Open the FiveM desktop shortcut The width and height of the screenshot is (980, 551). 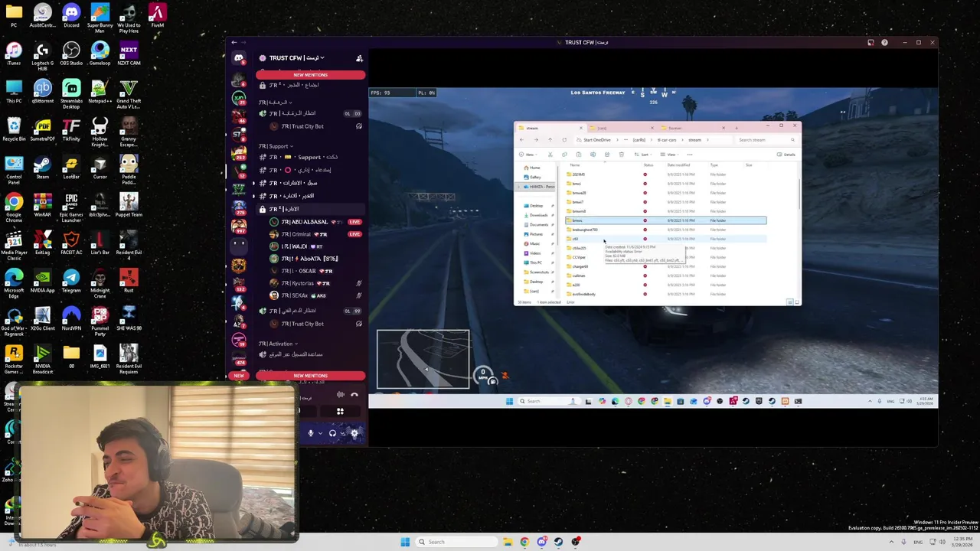tap(157, 17)
